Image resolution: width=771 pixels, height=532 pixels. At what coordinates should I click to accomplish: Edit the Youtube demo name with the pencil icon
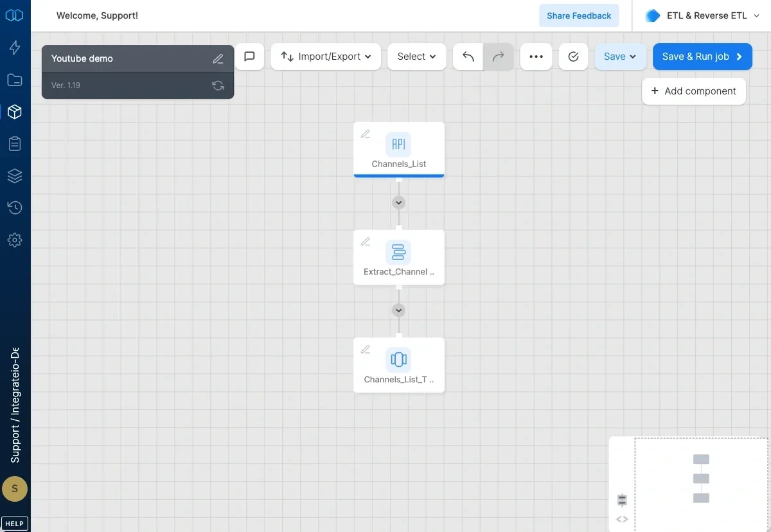tap(218, 58)
